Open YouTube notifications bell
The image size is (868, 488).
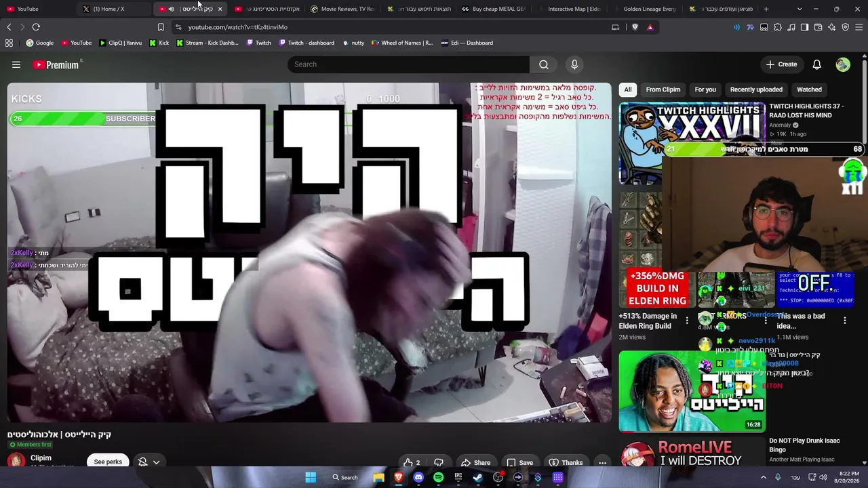(817, 64)
